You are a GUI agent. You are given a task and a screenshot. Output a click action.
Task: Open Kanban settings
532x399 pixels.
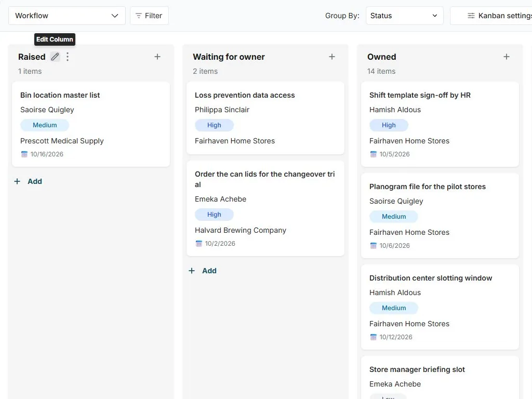click(x=491, y=16)
